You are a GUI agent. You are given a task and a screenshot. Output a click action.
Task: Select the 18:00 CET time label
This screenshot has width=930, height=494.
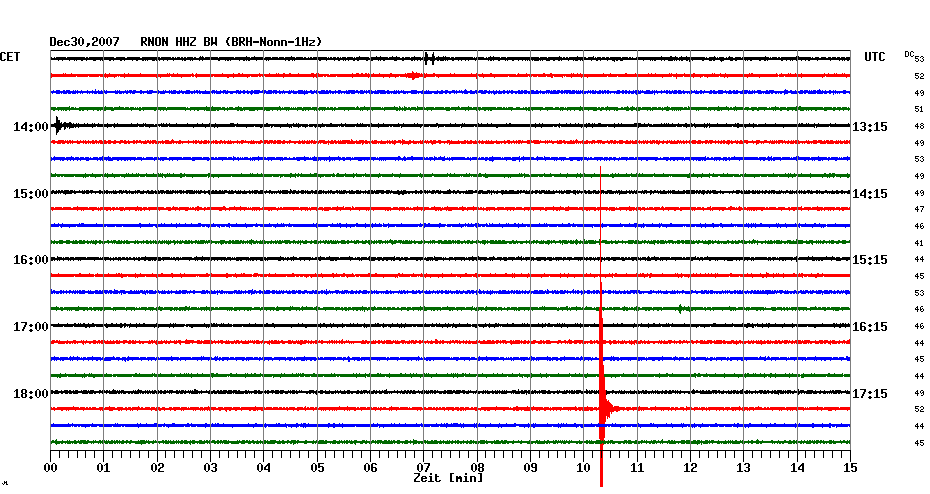(x=31, y=394)
